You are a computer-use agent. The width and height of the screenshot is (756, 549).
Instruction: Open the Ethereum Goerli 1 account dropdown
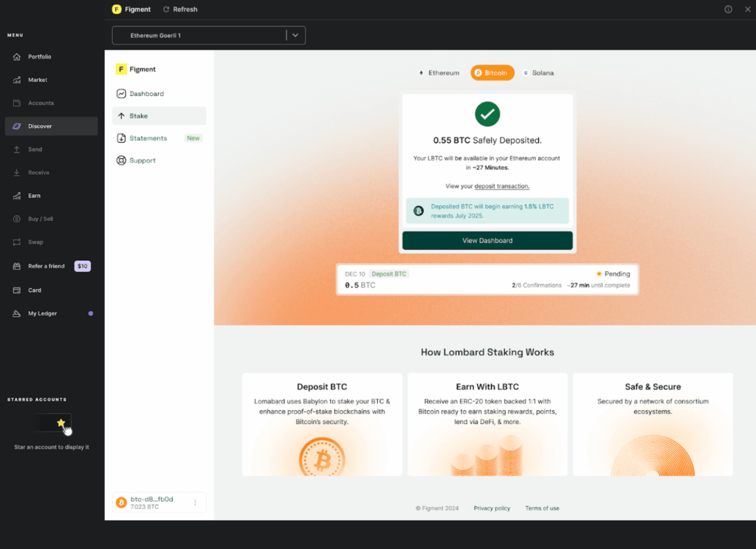(x=209, y=35)
